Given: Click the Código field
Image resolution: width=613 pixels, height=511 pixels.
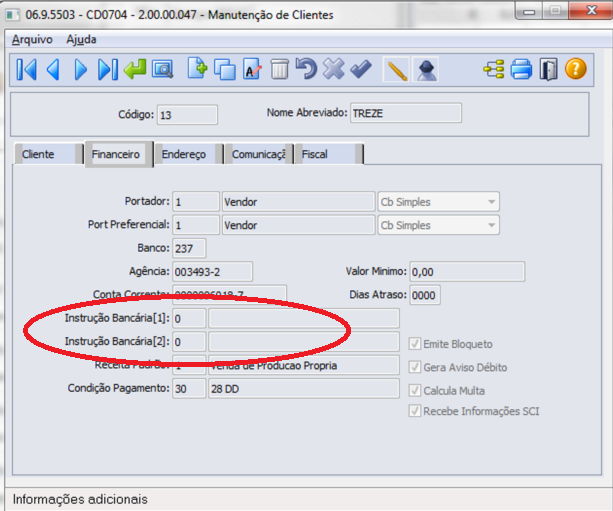Looking at the screenshot, I should point(187,115).
